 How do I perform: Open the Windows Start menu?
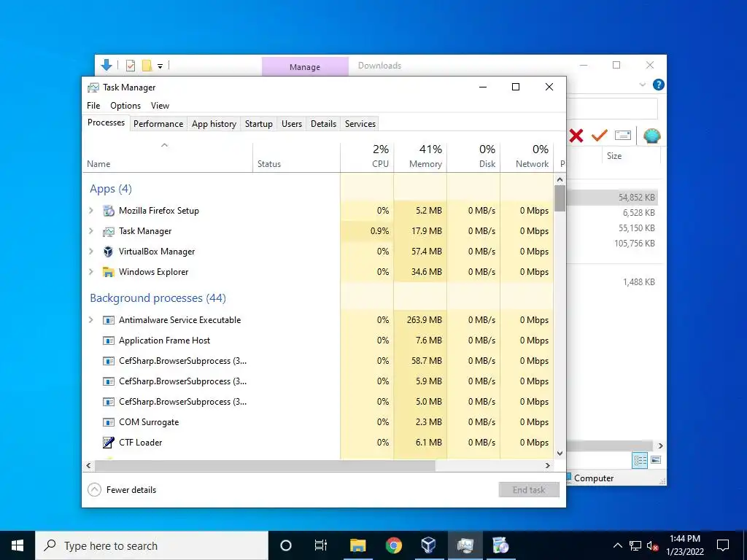pyautogui.click(x=18, y=545)
